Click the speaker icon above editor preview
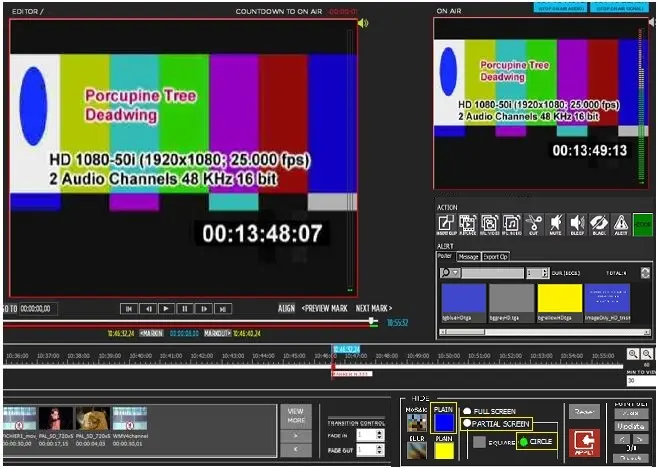The width and height of the screenshot is (657, 469). tap(362, 23)
